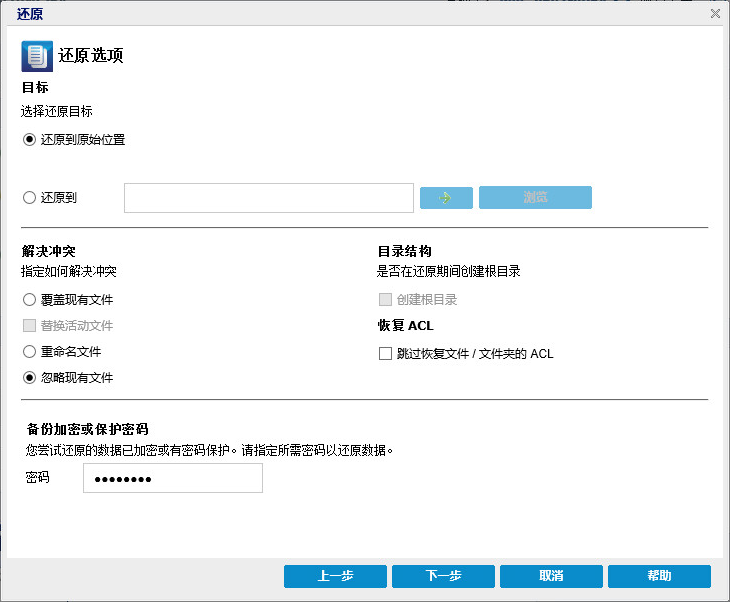Click the green arrow icon button
This screenshot has width=730, height=602.
click(x=446, y=197)
